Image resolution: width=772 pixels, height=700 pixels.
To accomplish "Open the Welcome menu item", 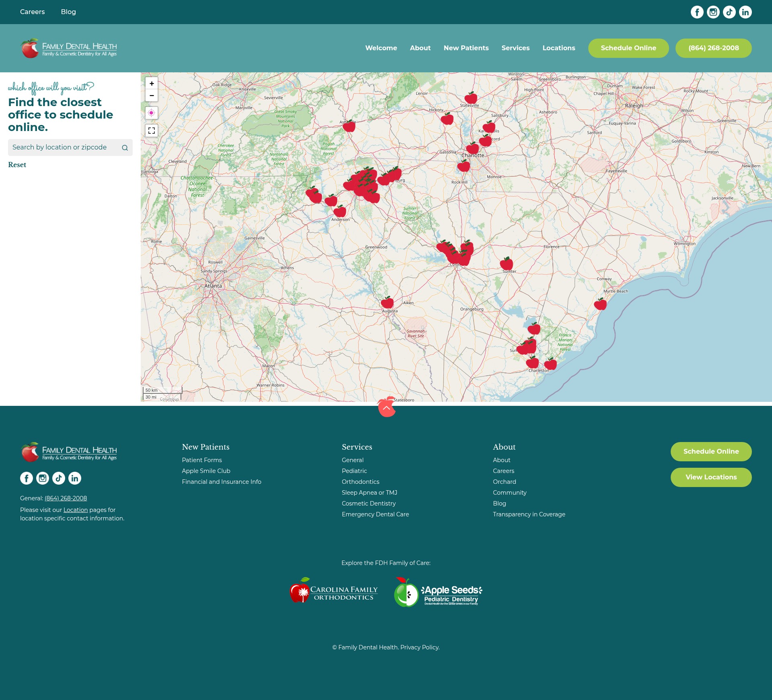I will pyautogui.click(x=381, y=48).
